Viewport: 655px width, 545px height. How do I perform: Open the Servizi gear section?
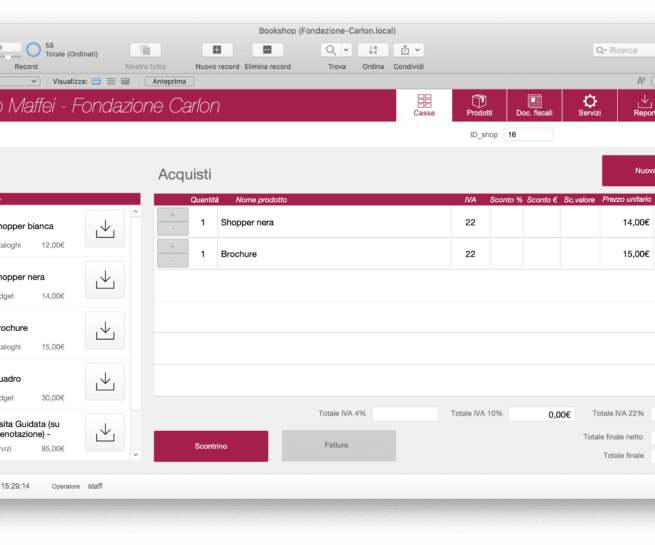pos(589,105)
